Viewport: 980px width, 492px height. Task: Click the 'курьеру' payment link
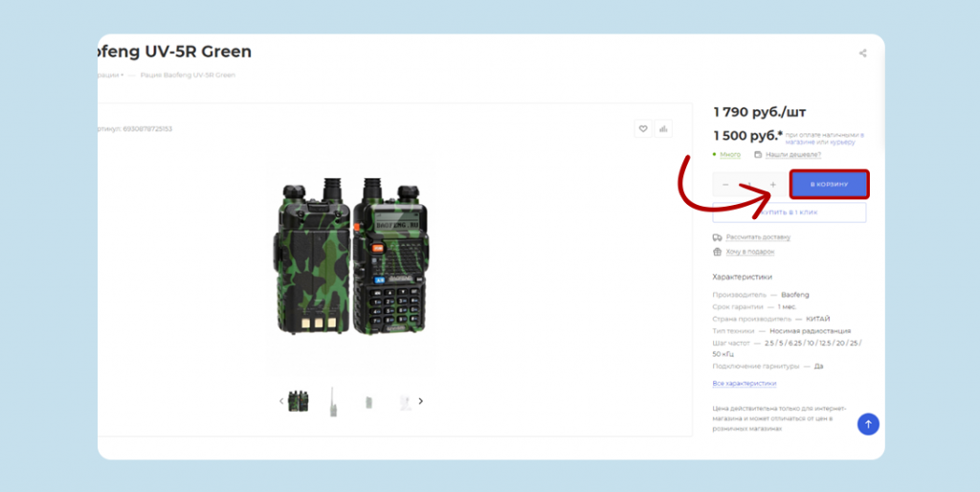842,142
